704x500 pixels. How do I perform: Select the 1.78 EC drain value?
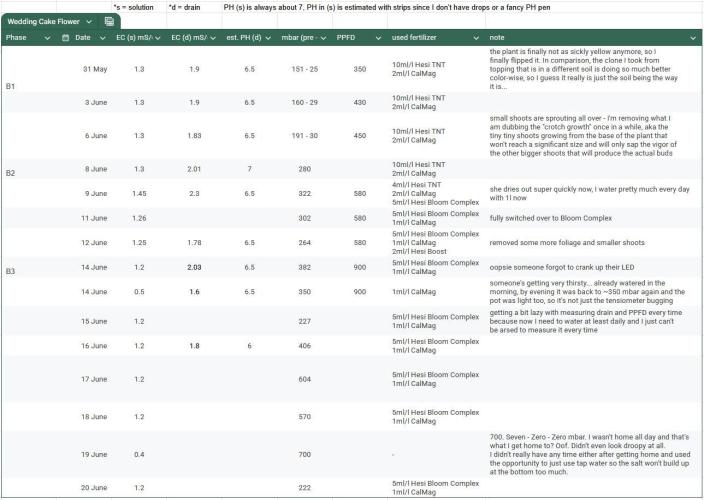[x=194, y=243]
